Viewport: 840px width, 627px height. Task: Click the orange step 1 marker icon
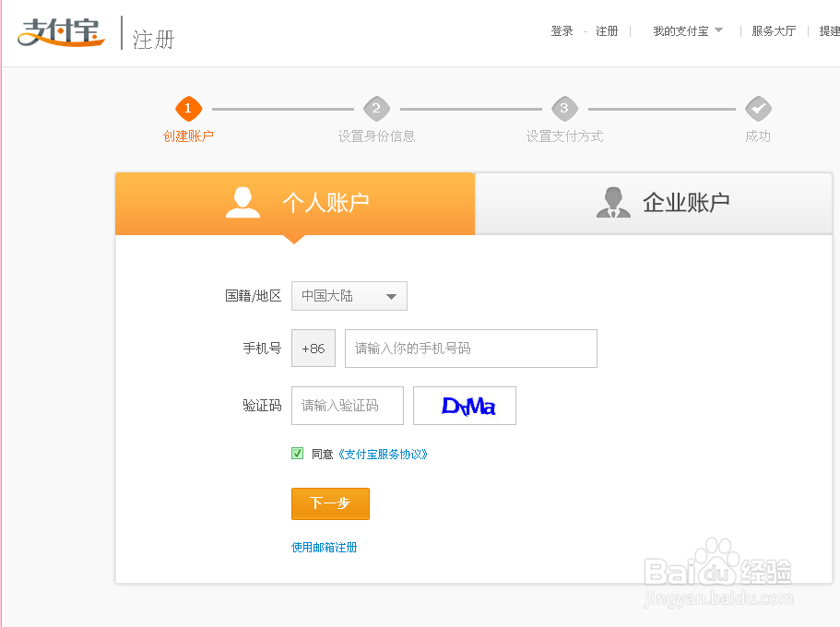189,109
